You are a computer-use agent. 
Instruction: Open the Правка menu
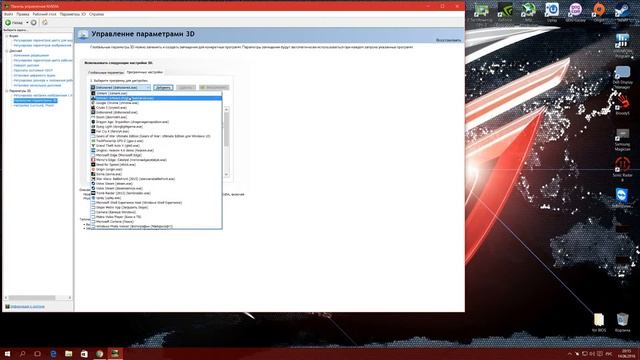pyautogui.click(x=22, y=14)
